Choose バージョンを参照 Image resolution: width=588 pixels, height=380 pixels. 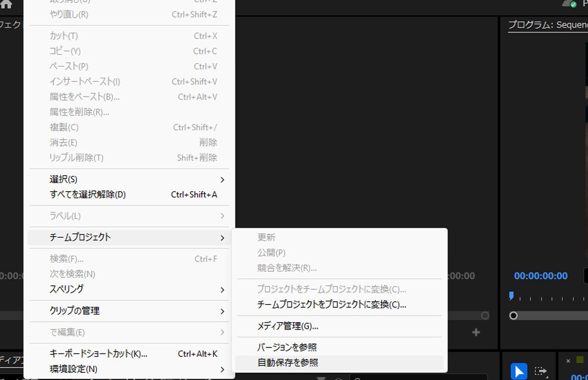tap(340, 348)
